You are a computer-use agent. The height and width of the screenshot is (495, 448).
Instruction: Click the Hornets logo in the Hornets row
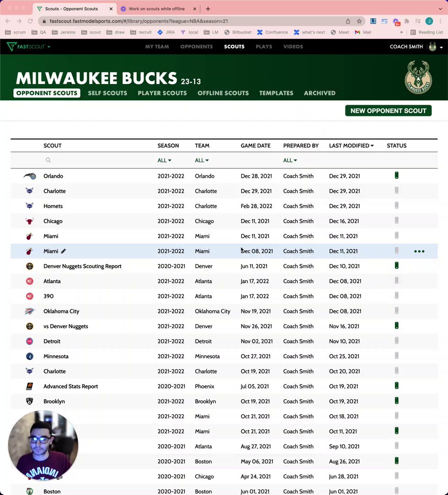pos(30,206)
